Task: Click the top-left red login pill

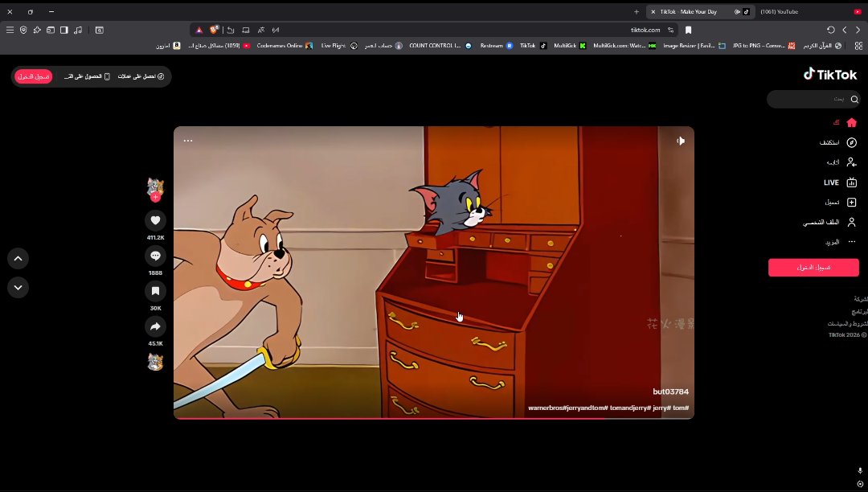Action: (33, 76)
